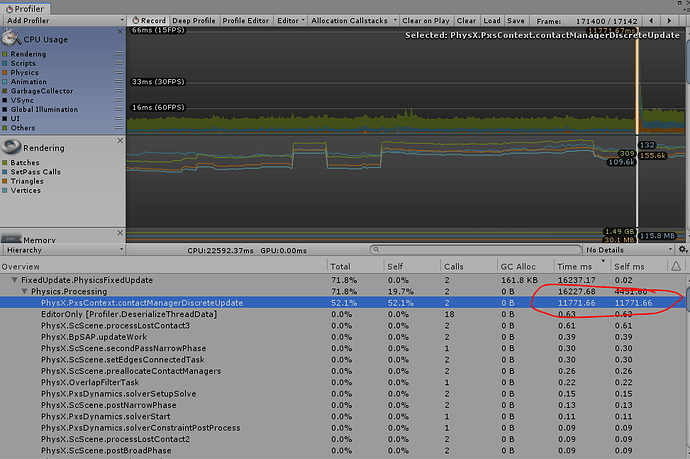The width and height of the screenshot is (690, 459).
Task: Toggle Animation category visibility swatch
Action: [x=5, y=81]
